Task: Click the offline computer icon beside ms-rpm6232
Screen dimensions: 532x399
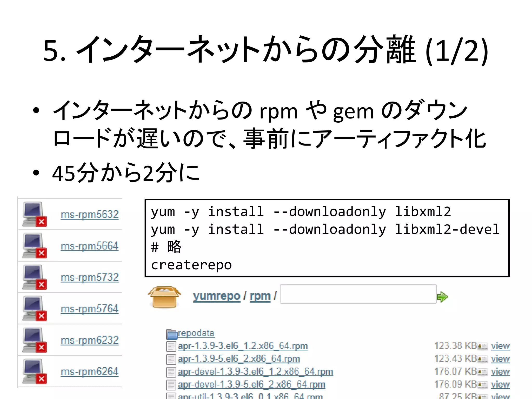Action: coord(35,340)
